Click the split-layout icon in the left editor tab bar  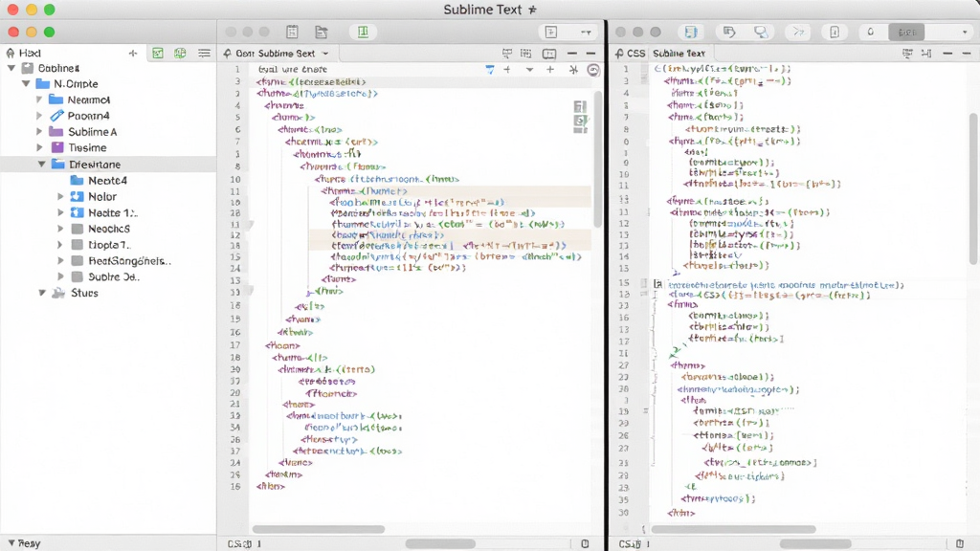[x=548, y=54]
